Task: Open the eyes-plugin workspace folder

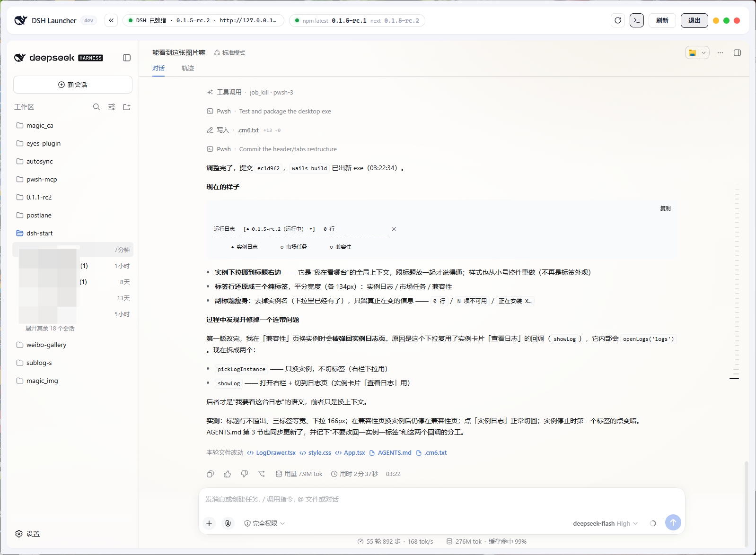Action: pos(73,143)
